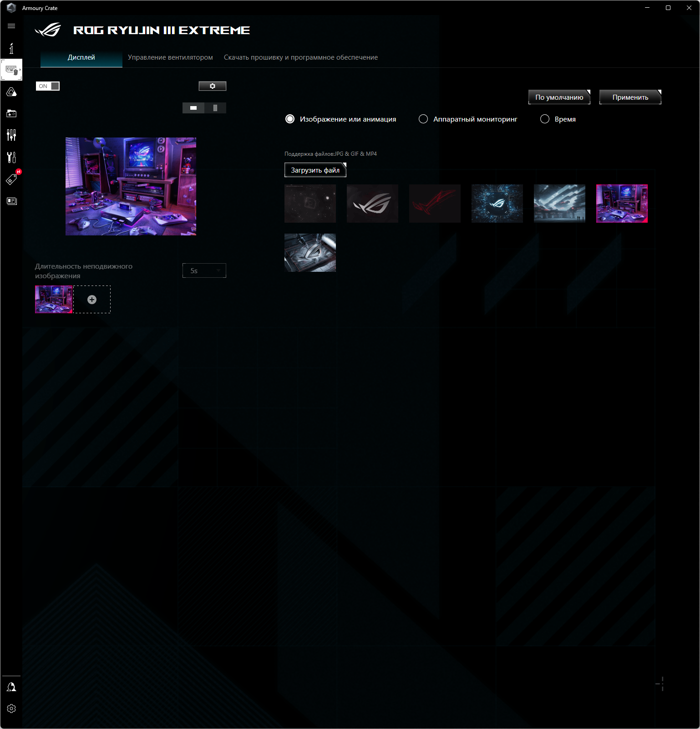The width and height of the screenshot is (700, 729).
Task: Click the 'ROG RYUJIN III EXTREME' title
Action: point(162,30)
